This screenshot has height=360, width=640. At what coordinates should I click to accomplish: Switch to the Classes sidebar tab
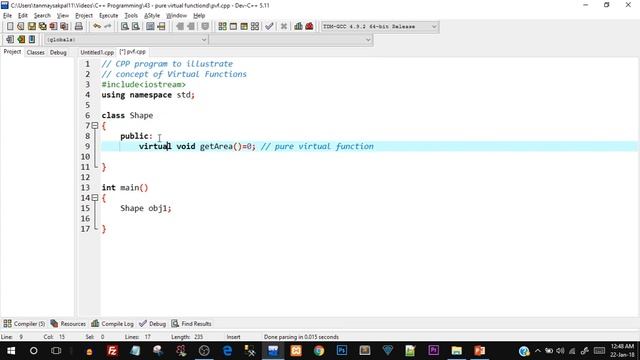[36, 52]
